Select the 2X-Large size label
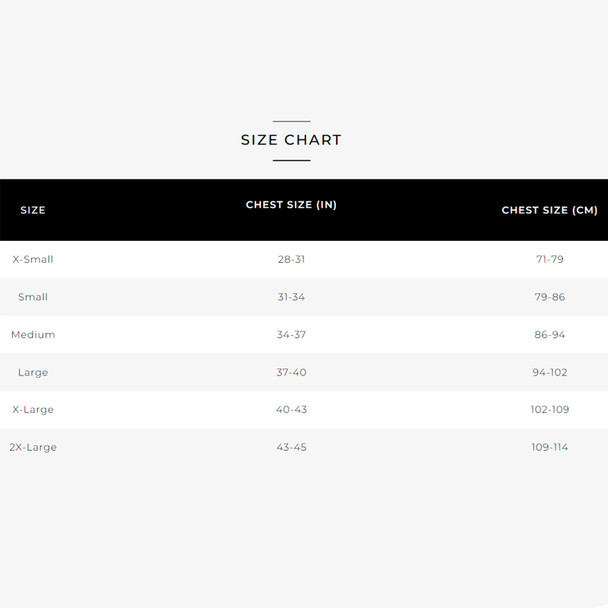Image resolution: width=608 pixels, height=608 pixels. pos(33,447)
